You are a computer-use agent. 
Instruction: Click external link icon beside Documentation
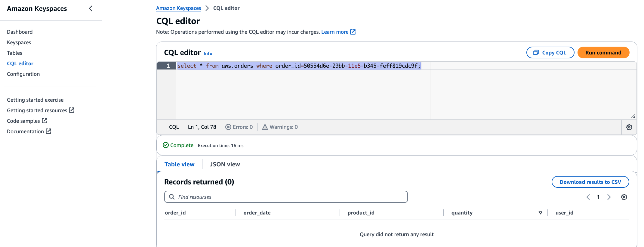pyautogui.click(x=48, y=131)
